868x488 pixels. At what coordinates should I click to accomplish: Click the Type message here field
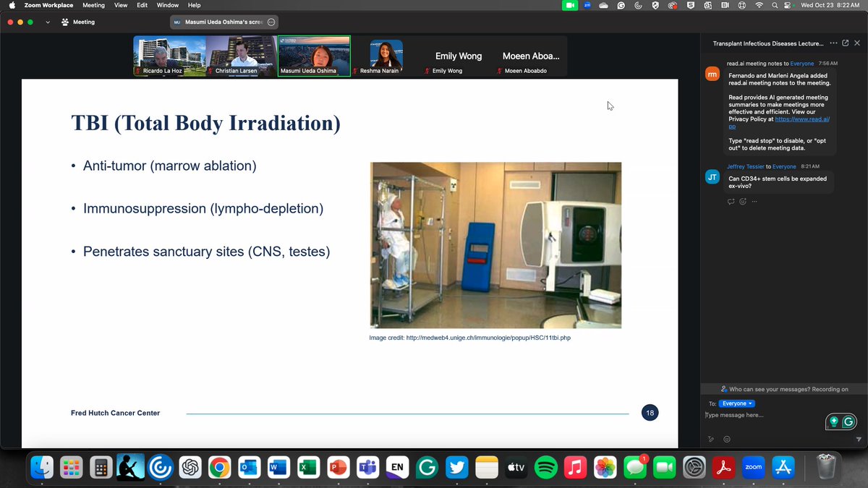pos(764,415)
